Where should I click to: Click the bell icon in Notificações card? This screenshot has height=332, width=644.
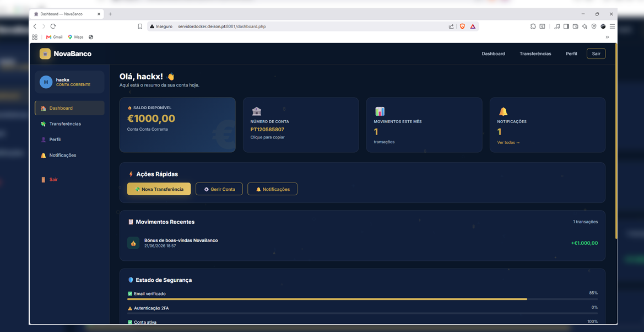503,111
